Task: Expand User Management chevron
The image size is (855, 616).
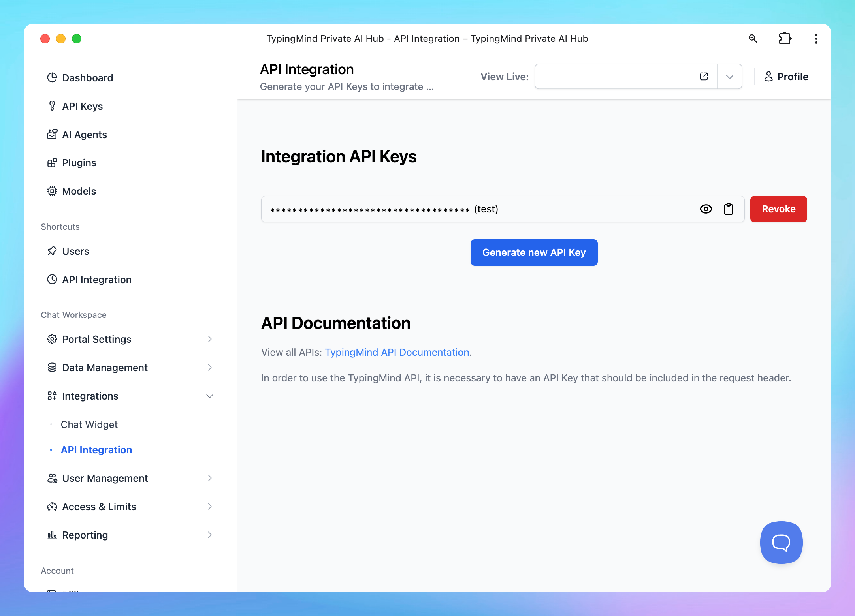Action: [x=210, y=478]
